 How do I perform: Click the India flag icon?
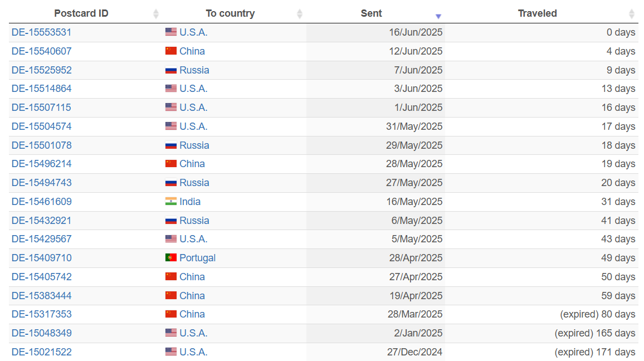coord(171,201)
